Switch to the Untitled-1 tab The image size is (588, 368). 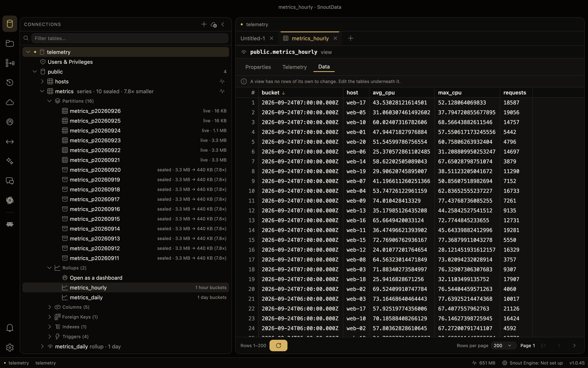(x=253, y=38)
